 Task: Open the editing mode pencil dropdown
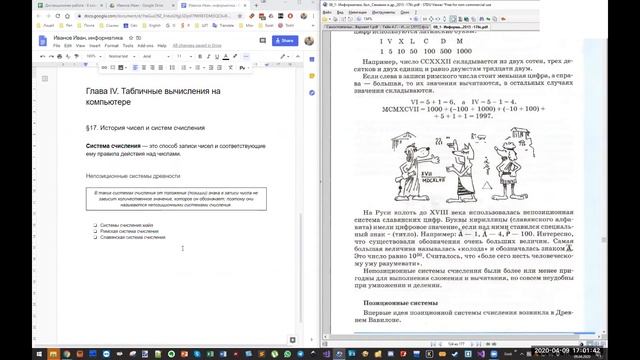coord(284,56)
